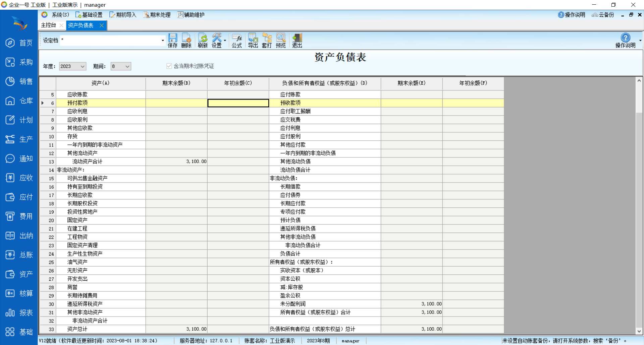Open 操作说明 help in the menu bar
Image resolution: width=644 pixels, height=345 pixels.
point(572,15)
